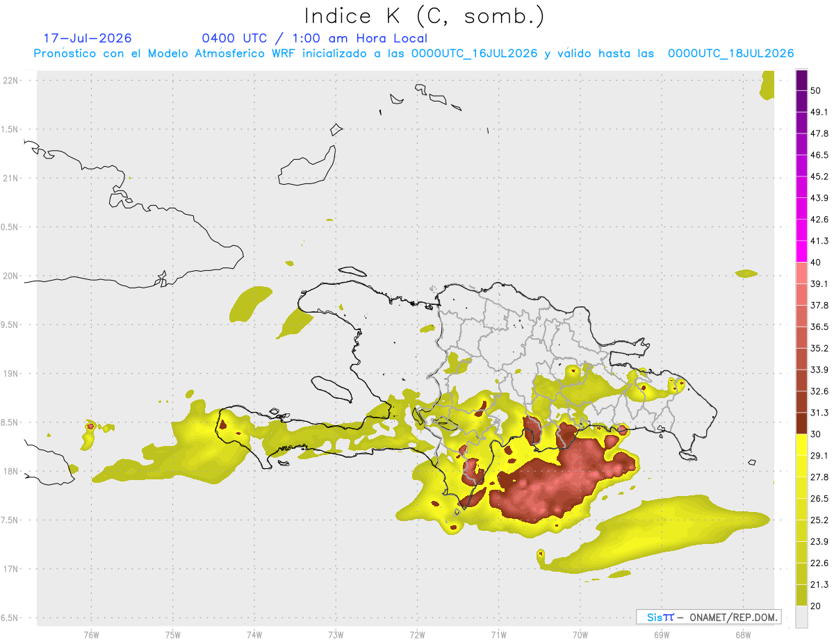The image size is (834, 644).
Task: Click the color scale value 41.3
Action: [x=819, y=241]
